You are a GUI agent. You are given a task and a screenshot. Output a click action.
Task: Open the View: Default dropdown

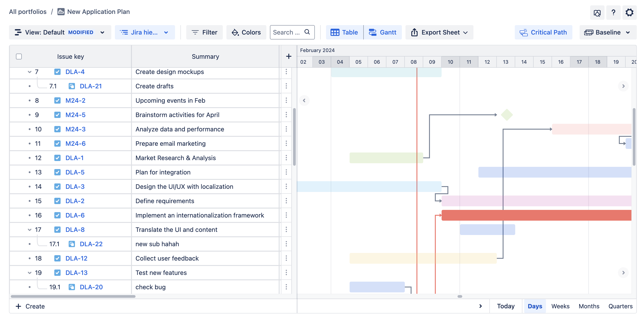(x=60, y=32)
